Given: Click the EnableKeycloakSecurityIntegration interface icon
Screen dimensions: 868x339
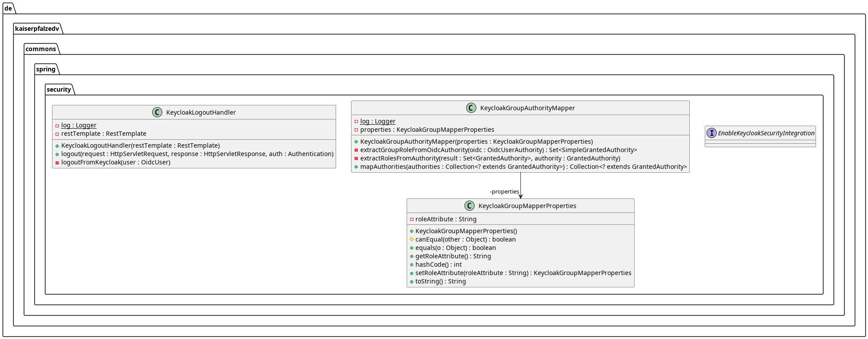Looking at the screenshot, I should (x=711, y=133).
